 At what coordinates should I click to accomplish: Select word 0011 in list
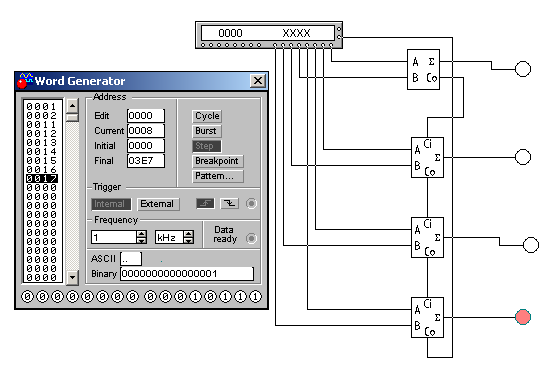click(42, 125)
